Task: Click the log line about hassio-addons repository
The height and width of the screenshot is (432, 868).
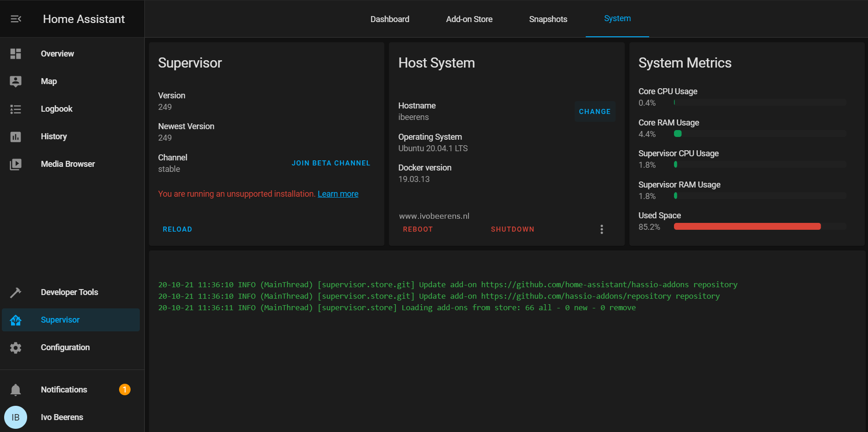Action: (439, 296)
